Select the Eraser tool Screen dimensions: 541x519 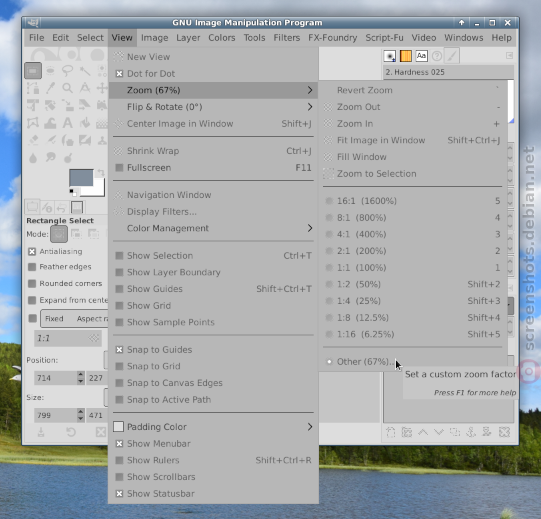pyautogui.click(x=33, y=140)
